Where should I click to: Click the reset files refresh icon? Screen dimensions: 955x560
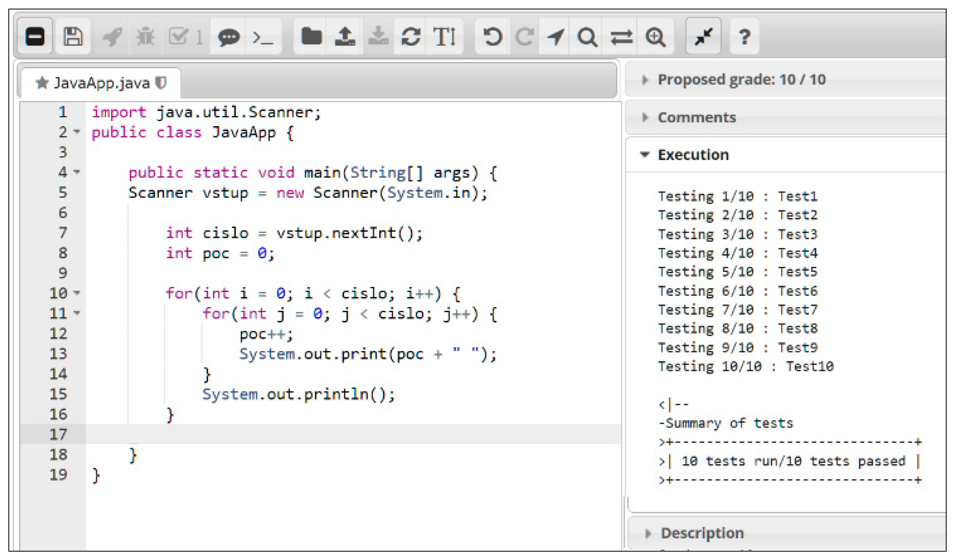pos(410,37)
